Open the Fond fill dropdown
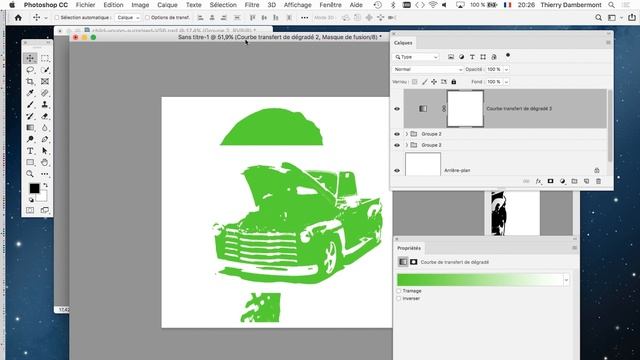Viewport: 640px width, 360px height. [x=507, y=82]
